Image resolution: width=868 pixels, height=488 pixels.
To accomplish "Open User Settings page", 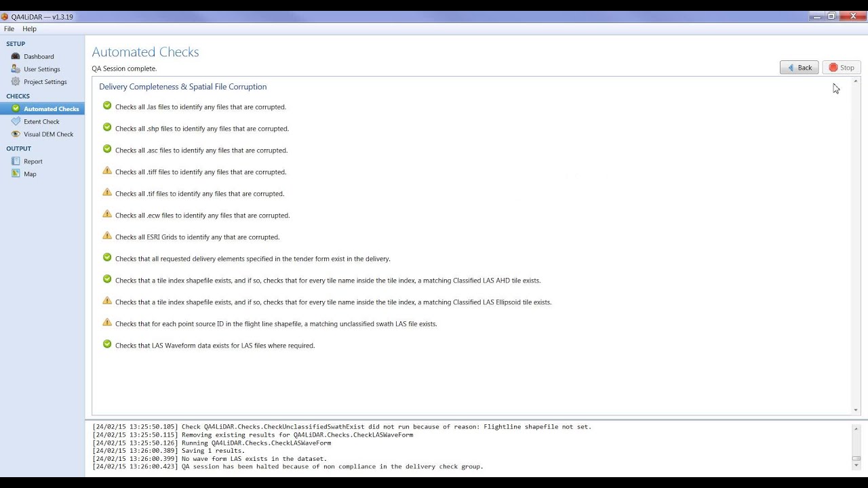I will tap(41, 69).
